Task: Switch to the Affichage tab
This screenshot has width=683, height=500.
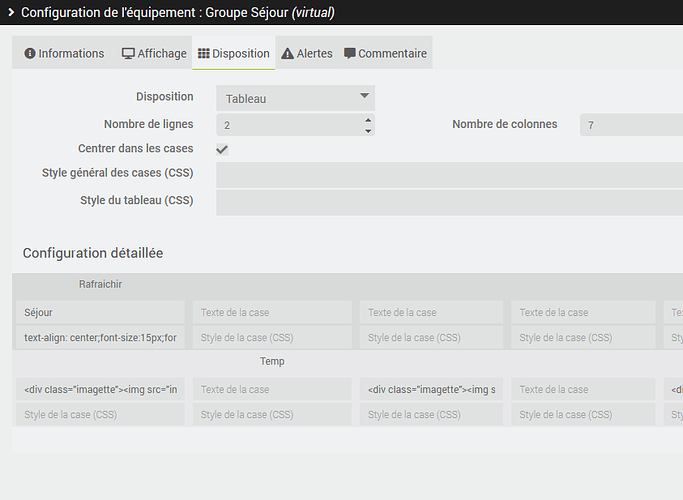Action: [x=154, y=54]
